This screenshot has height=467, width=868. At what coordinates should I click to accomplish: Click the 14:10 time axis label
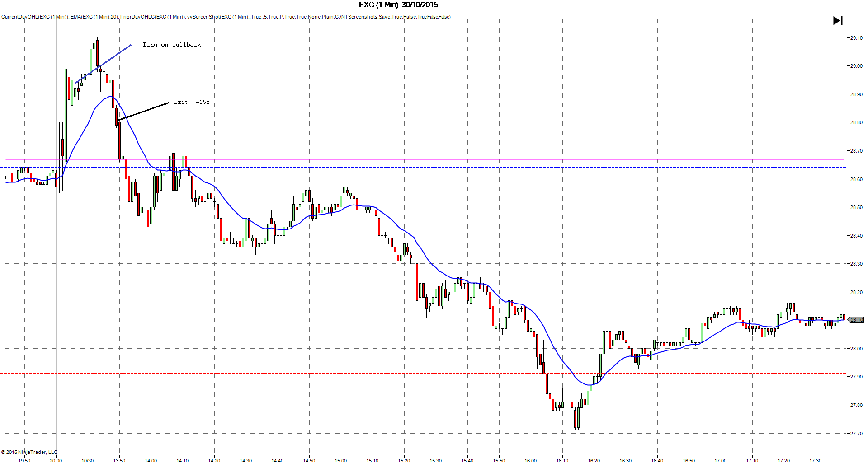[x=183, y=461]
